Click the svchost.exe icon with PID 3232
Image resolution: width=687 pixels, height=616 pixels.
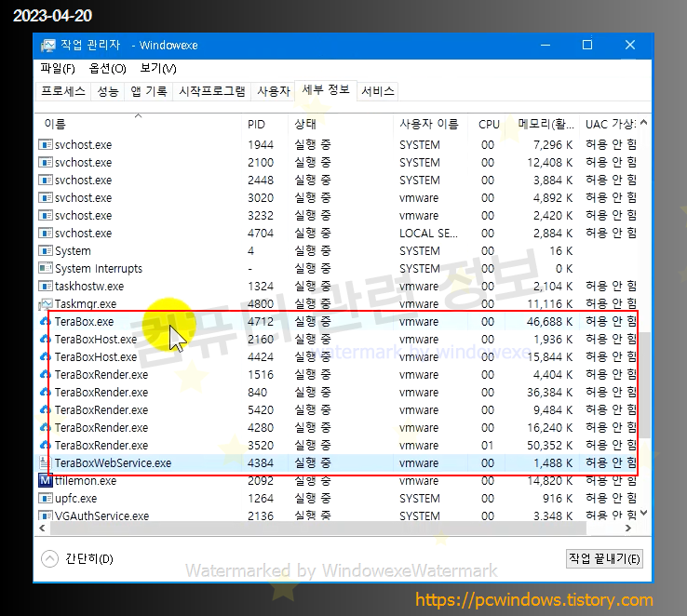click(45, 215)
